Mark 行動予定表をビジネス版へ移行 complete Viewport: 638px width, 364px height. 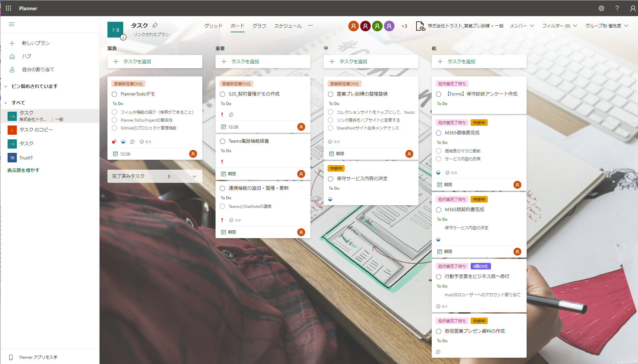pos(439,277)
